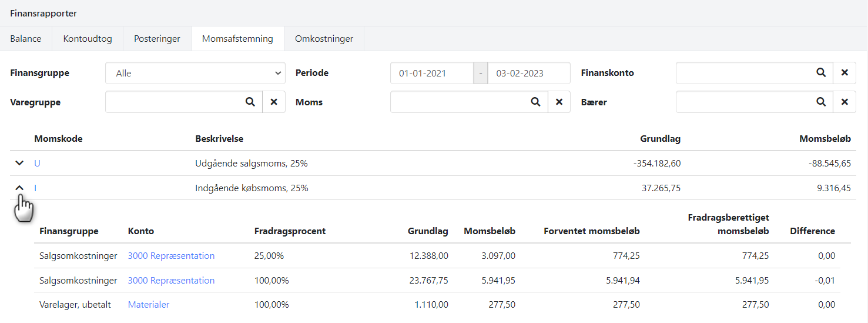Screen dimensions: 868x323
Task: Open 3000 Repræsentation link with 25,00% deduction
Action: 171,256
